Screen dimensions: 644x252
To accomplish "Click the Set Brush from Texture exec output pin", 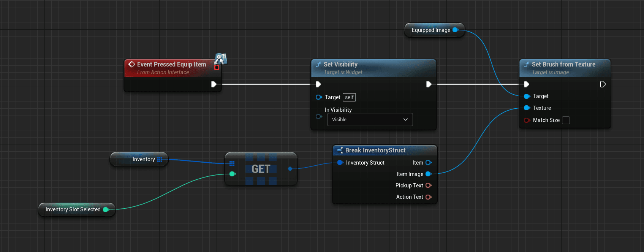I will [603, 84].
